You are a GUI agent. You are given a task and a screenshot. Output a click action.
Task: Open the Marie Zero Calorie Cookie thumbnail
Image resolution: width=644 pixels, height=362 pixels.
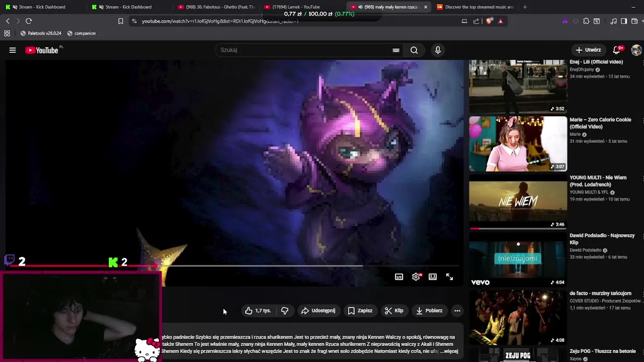point(518,144)
